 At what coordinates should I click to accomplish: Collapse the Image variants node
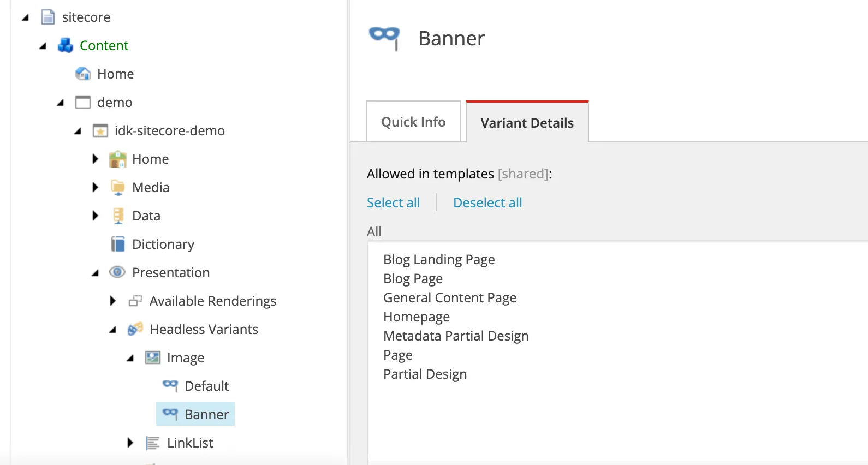[130, 359]
